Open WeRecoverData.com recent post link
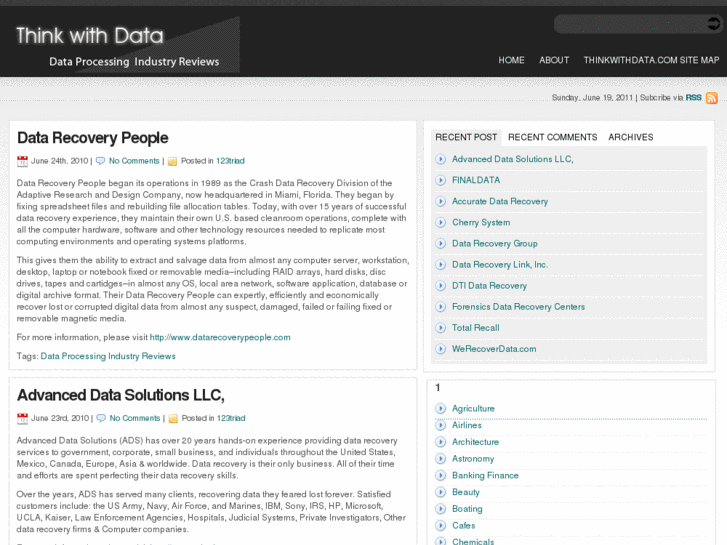The width and height of the screenshot is (727, 545). click(494, 349)
